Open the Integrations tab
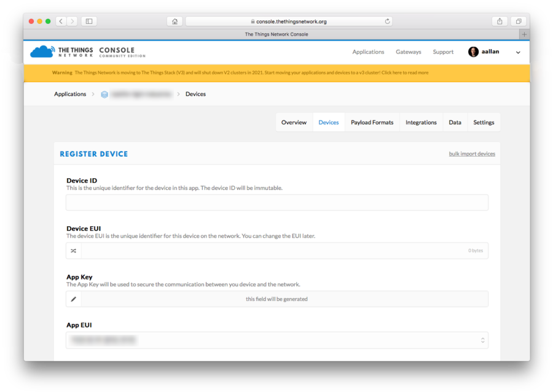Screen dimensions: 553x392 421,122
